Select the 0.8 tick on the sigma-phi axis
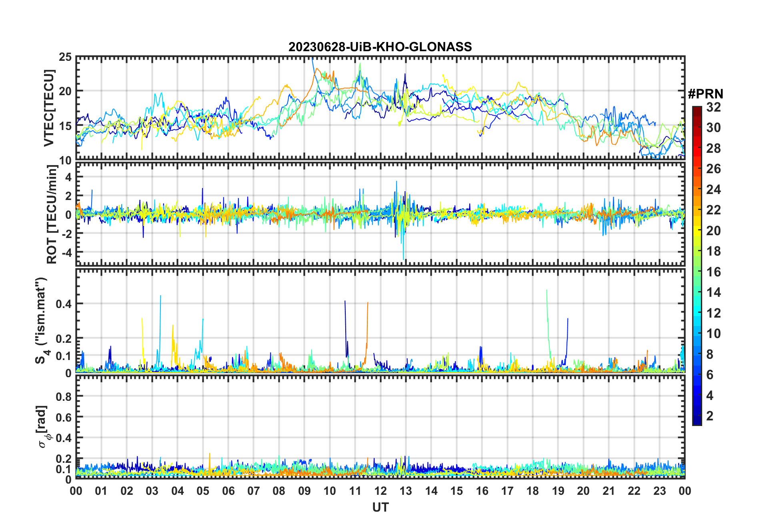This screenshot has height=532, width=761. click(64, 396)
